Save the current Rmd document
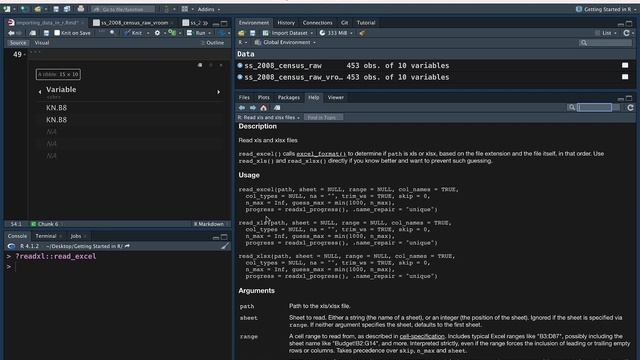 [46, 33]
